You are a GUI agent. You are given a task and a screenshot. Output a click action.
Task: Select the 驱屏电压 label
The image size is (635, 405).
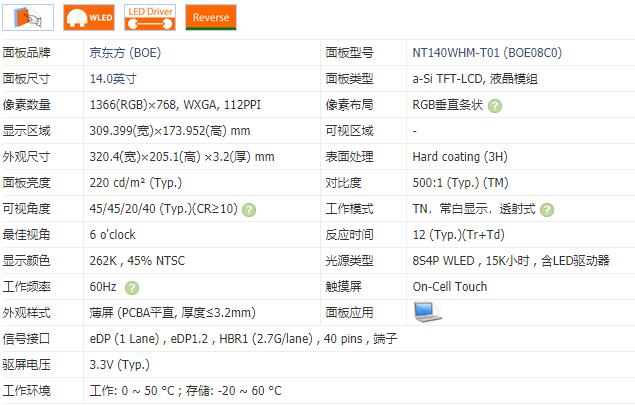pyautogui.click(x=26, y=364)
